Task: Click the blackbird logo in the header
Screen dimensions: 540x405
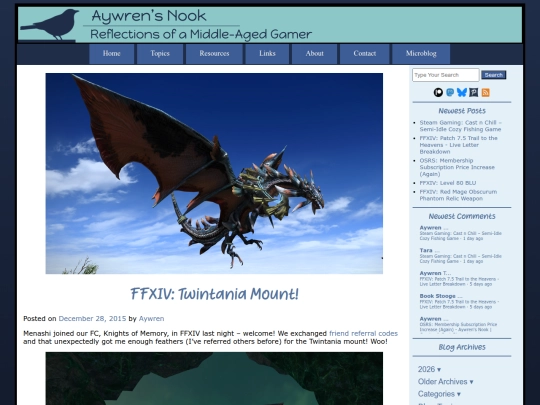Action: (51, 24)
